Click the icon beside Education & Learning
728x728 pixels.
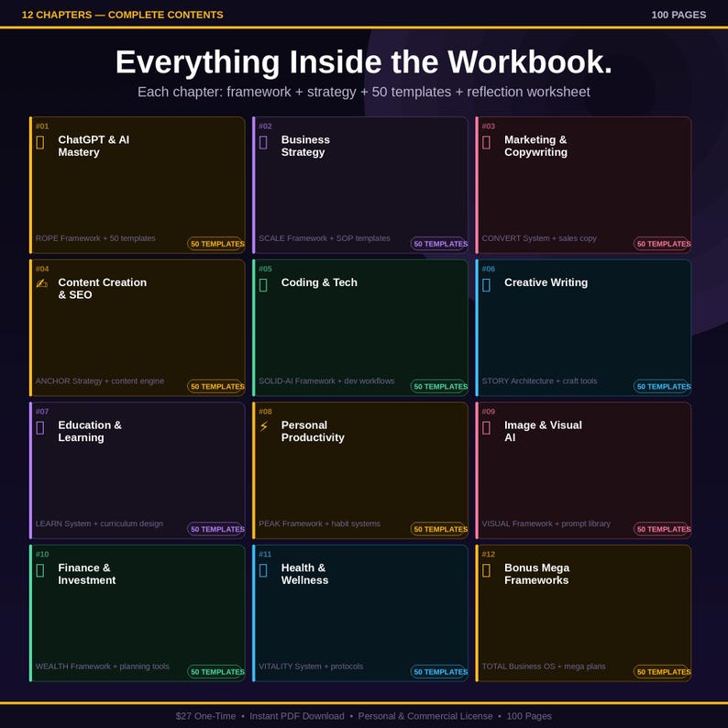point(40,427)
